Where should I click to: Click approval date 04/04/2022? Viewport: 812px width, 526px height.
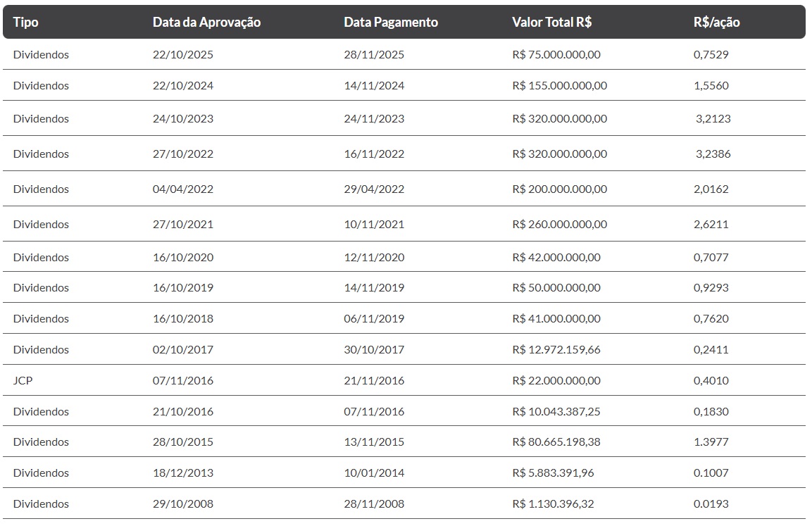click(x=182, y=189)
